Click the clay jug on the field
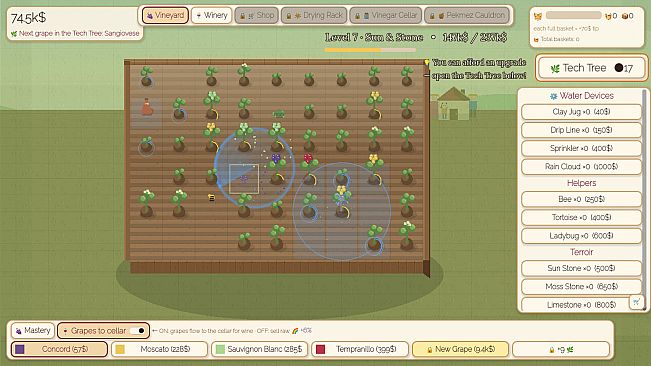The height and width of the screenshot is (366, 651). tap(147, 108)
